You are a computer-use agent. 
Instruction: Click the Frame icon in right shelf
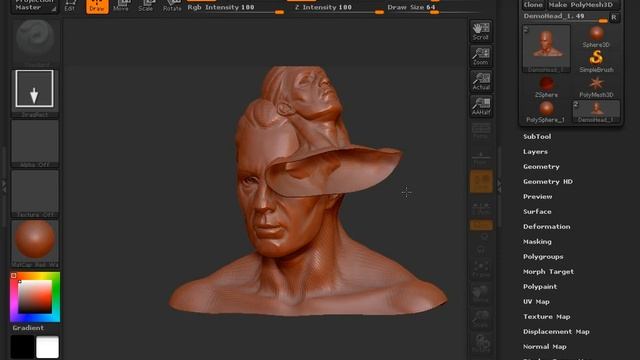tap(481, 269)
